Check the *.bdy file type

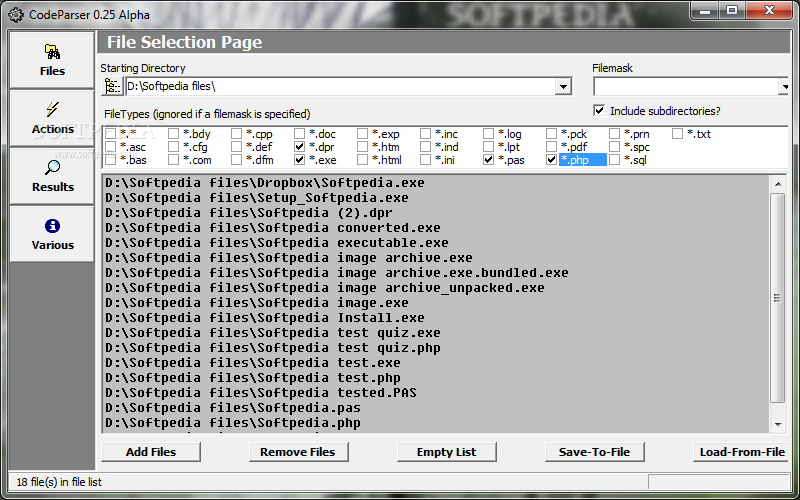coord(173,134)
